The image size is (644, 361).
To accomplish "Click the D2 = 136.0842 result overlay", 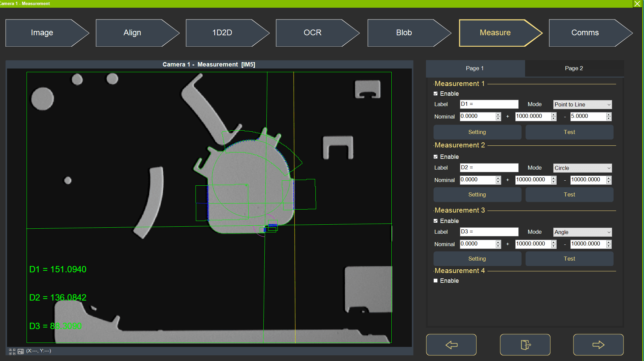I will (58, 298).
